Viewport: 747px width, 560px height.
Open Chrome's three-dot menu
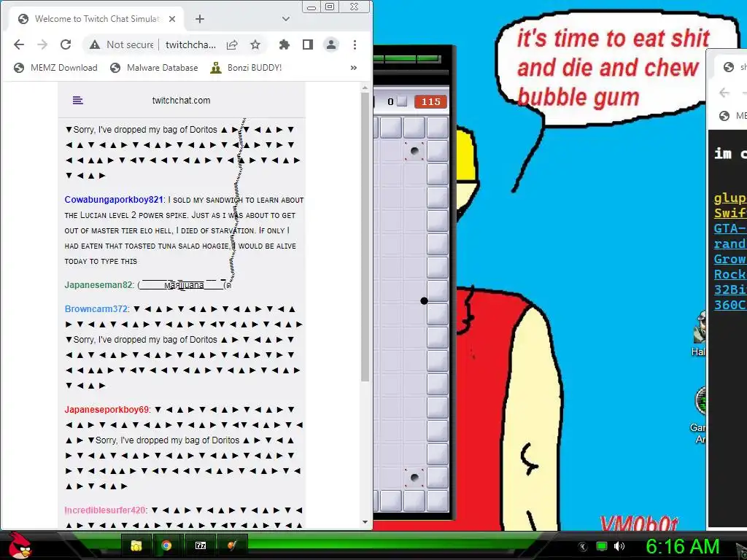coord(355,44)
